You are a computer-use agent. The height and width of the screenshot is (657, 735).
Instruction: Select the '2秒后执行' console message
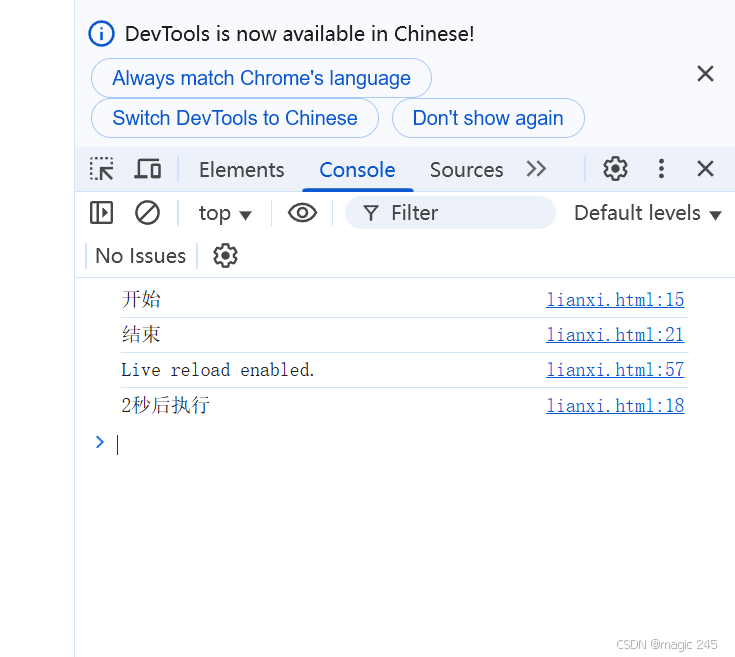click(165, 405)
